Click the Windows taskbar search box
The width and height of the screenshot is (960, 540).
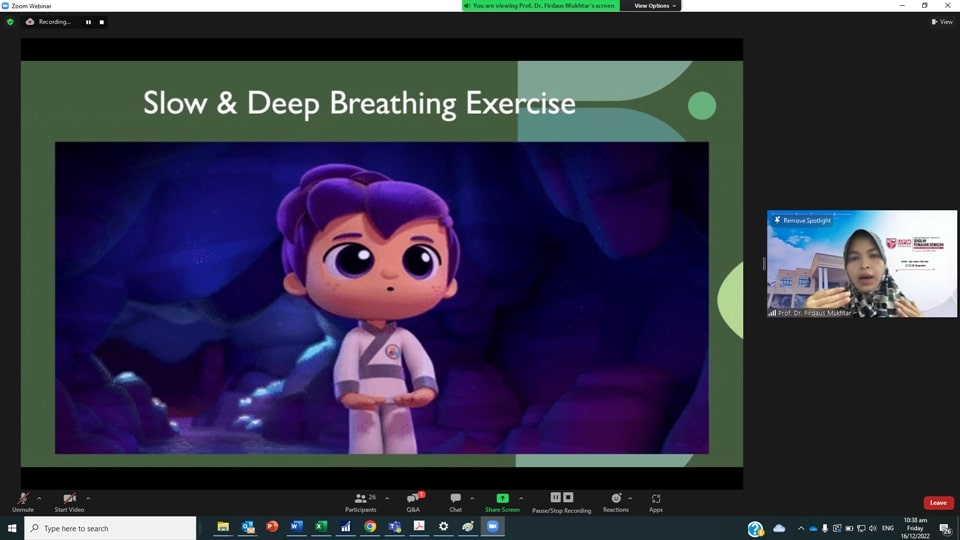[x=110, y=528]
